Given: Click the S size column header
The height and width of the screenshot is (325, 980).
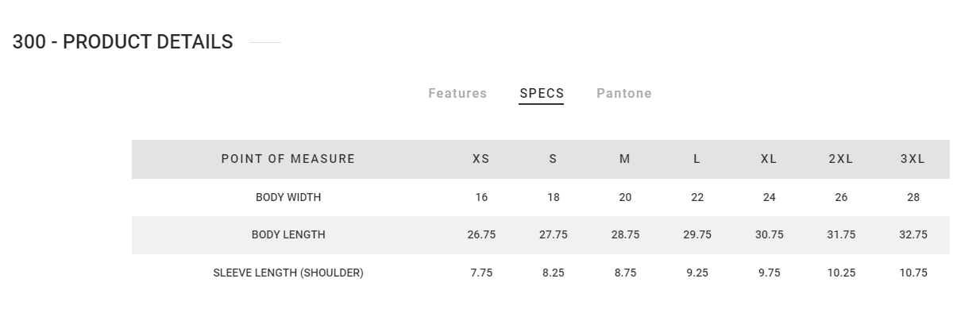Looking at the screenshot, I should click(553, 159).
